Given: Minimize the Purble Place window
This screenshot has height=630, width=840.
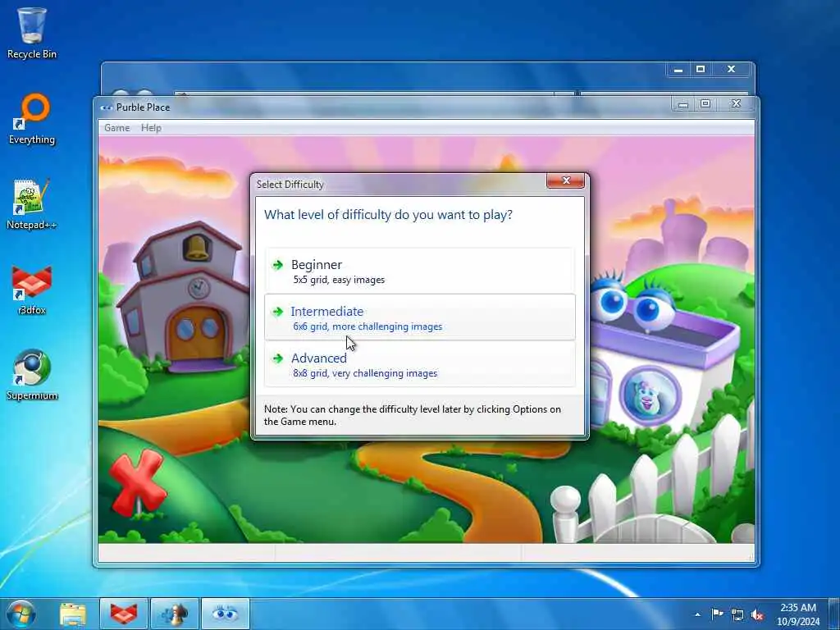Looking at the screenshot, I should pos(683,104).
